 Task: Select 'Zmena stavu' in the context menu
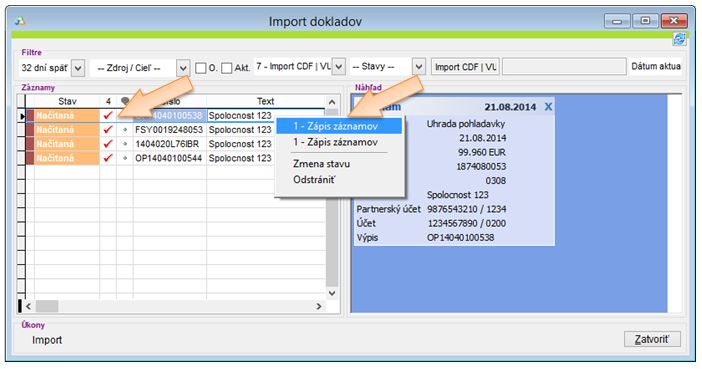coord(321,164)
